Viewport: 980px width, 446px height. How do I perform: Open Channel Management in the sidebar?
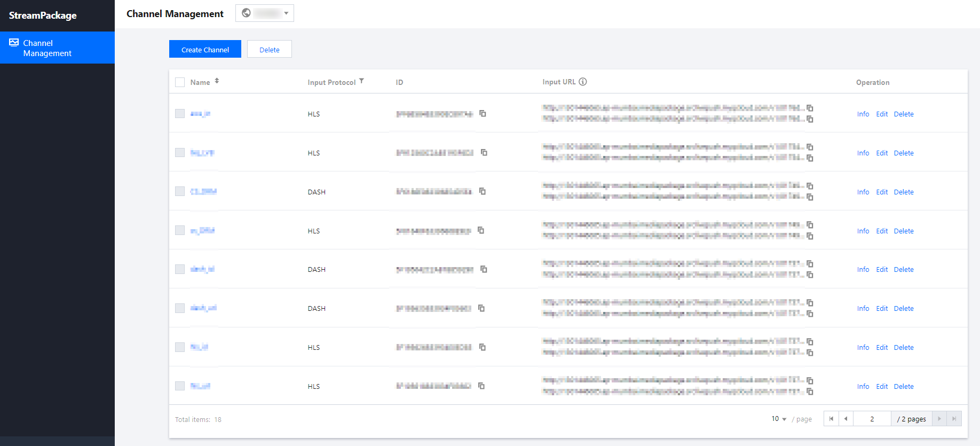click(57, 48)
